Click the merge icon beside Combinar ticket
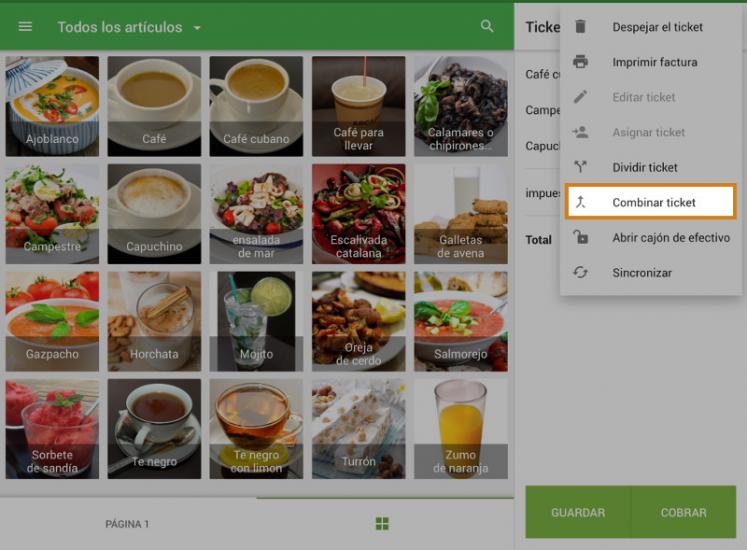This screenshot has height=550, width=747. (x=580, y=202)
